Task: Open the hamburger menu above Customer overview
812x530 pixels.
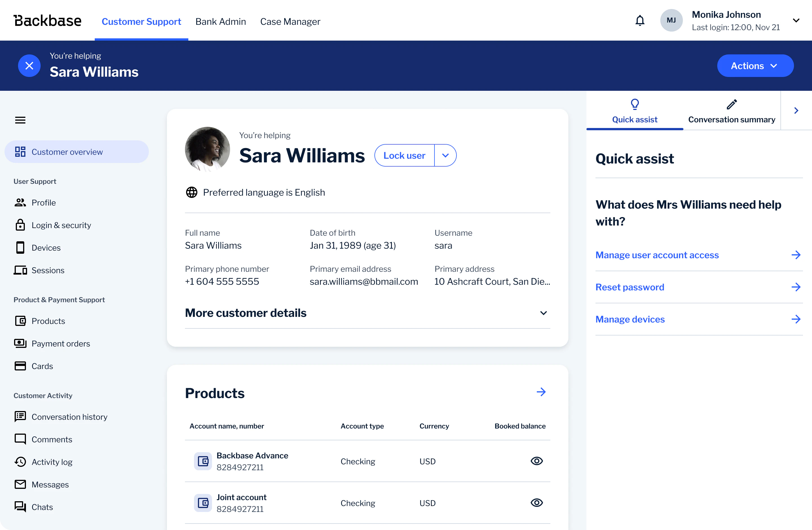Action: coord(20,120)
